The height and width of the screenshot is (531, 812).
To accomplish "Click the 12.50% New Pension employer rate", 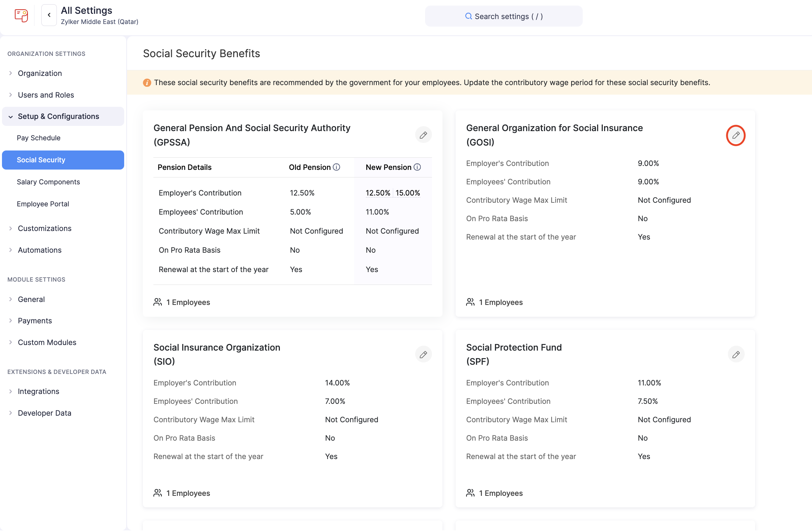I will tap(378, 193).
